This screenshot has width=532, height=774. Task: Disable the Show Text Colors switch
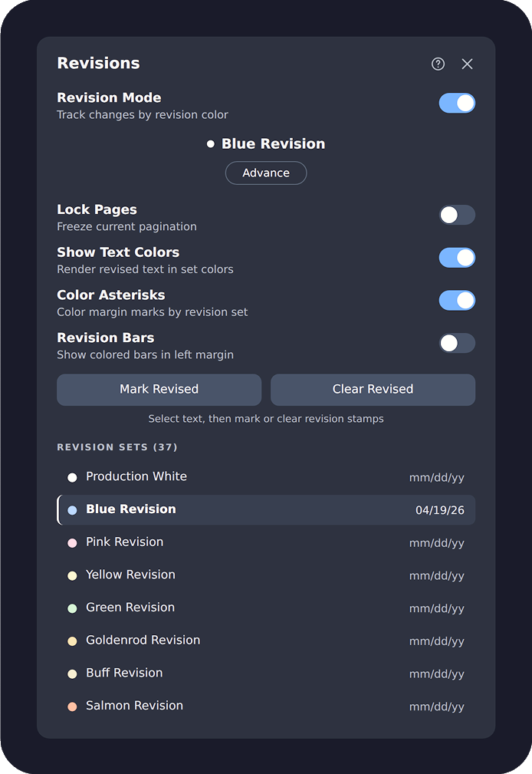457,258
